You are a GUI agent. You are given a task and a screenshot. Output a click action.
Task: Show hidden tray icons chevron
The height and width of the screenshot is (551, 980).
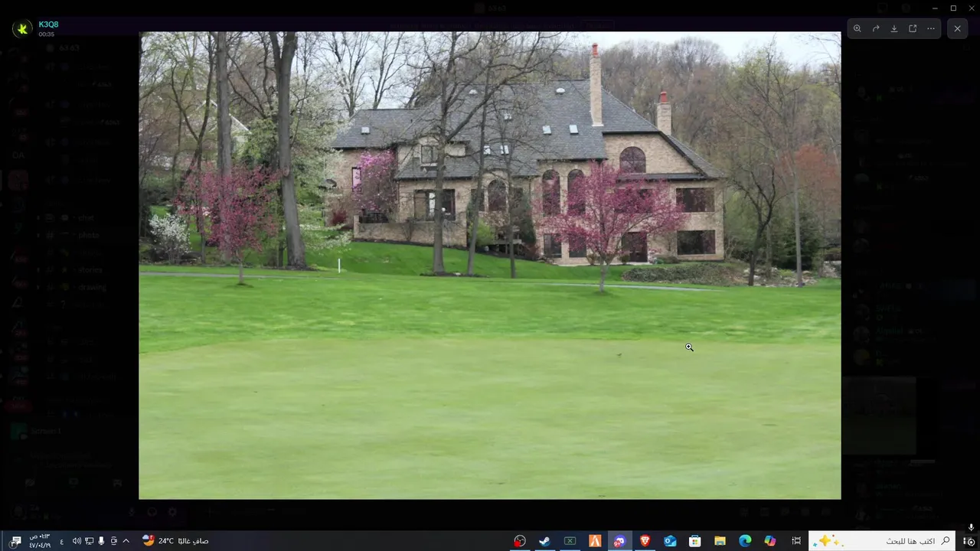click(126, 541)
